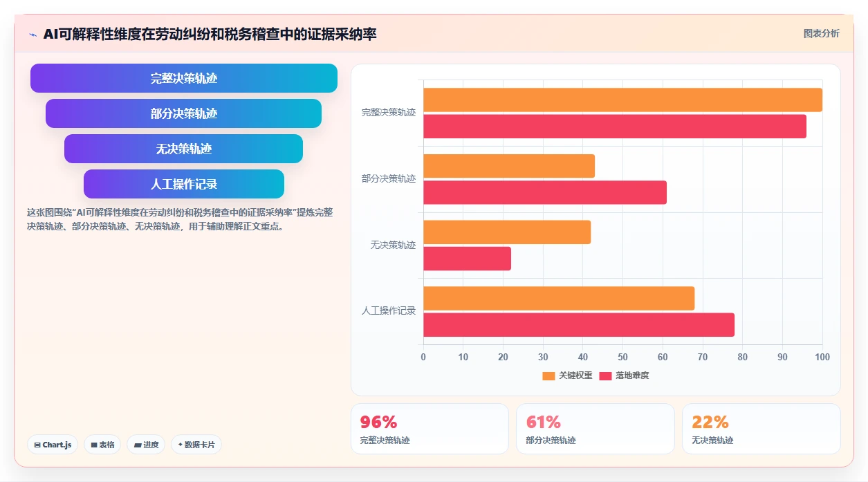The image size is (868, 482).
Task: Click the x-axis tick label 0
Action: pos(423,357)
